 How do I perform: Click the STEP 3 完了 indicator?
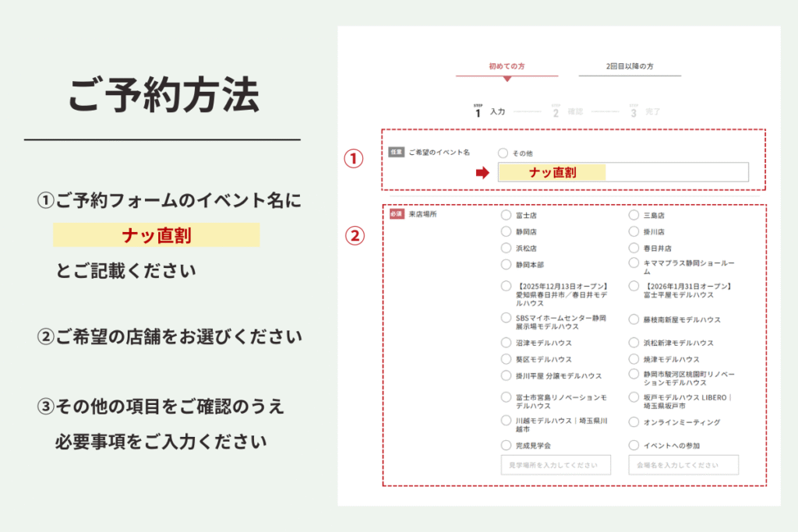pyautogui.click(x=644, y=111)
